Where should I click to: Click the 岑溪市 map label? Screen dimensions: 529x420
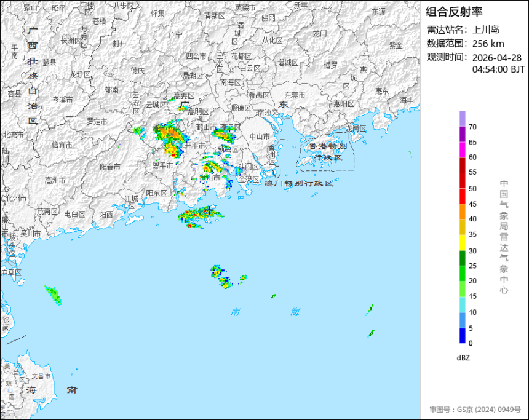pos(62,100)
